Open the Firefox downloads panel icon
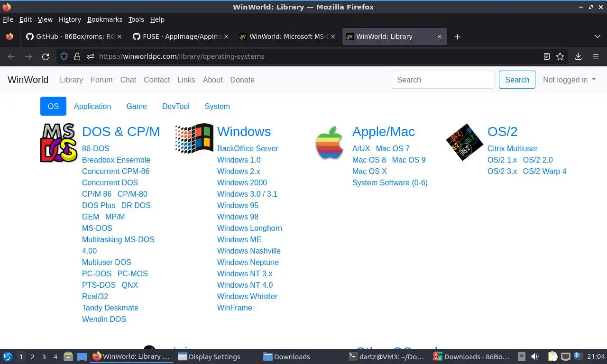The height and width of the screenshot is (364, 607). pyautogui.click(x=578, y=56)
